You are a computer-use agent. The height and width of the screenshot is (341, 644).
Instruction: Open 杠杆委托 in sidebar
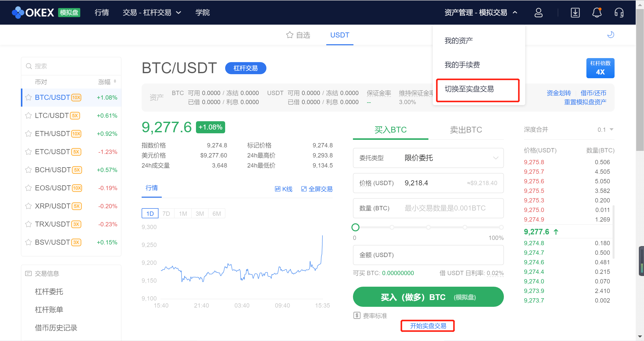pos(49,292)
